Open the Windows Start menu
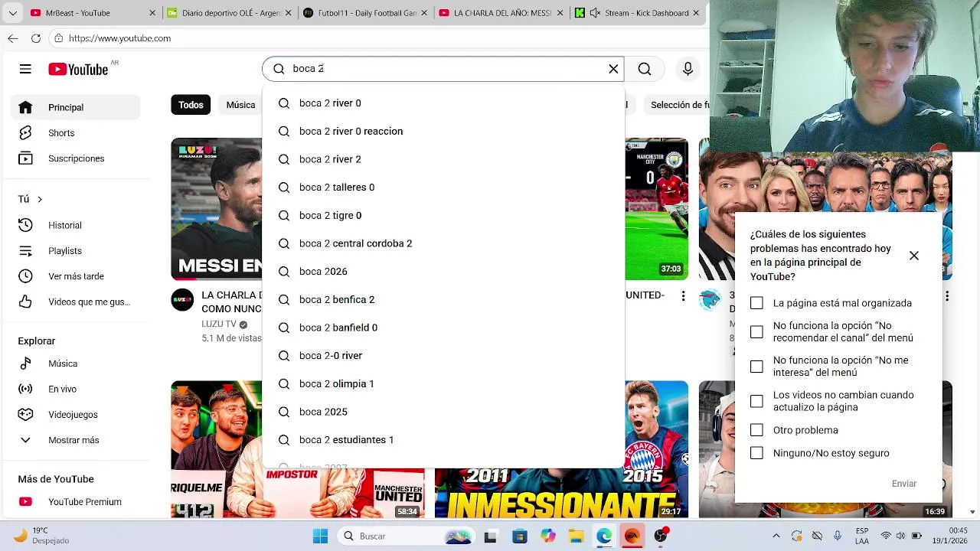Screen dimensions: 980x551 pyautogui.click(x=320, y=536)
